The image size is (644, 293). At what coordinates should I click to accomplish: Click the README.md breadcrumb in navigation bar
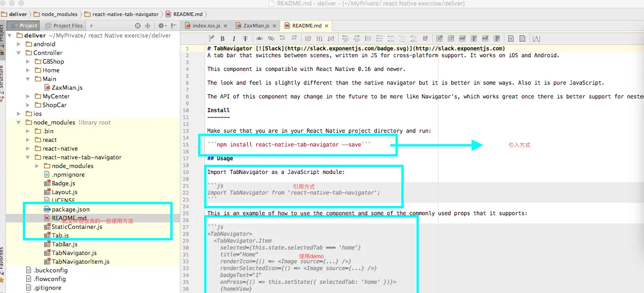click(x=184, y=14)
